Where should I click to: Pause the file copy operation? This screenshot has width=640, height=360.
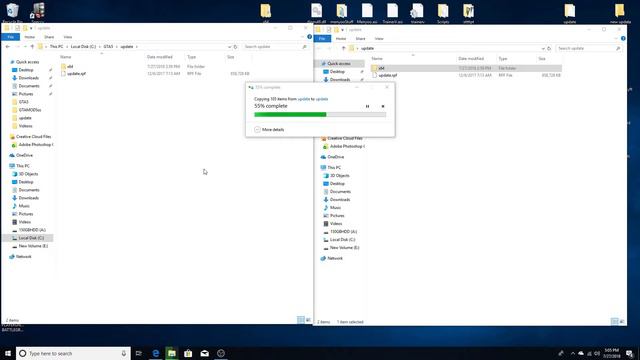[367, 106]
